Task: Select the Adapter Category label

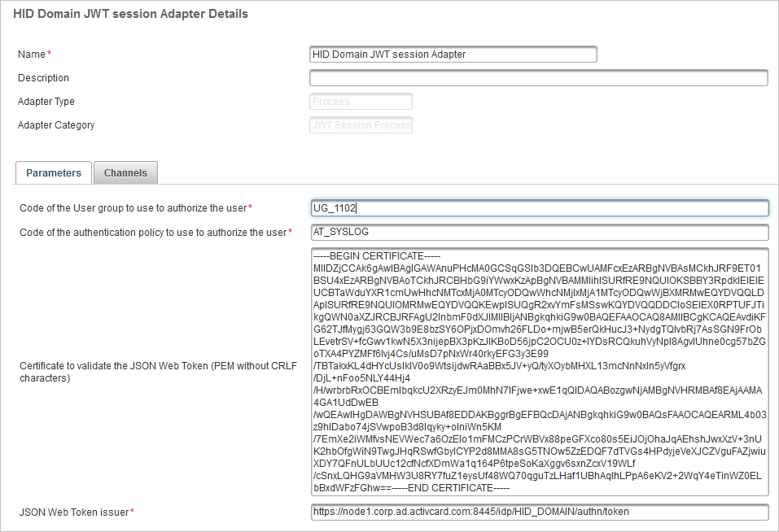Action: tap(56, 125)
